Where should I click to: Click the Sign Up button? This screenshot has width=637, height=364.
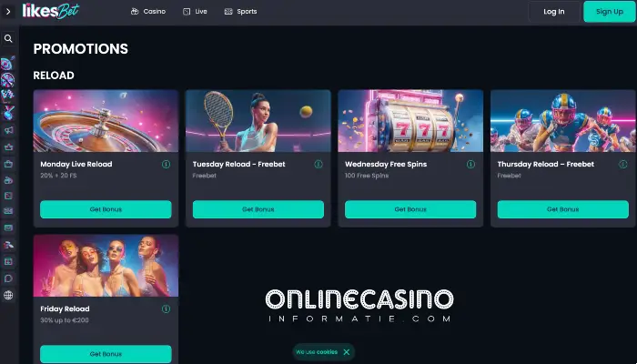(610, 12)
